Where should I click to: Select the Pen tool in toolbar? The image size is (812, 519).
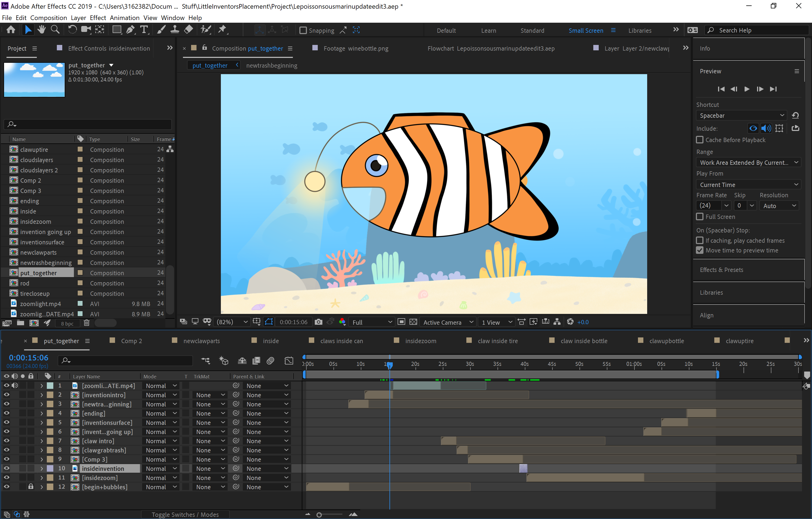click(x=130, y=30)
